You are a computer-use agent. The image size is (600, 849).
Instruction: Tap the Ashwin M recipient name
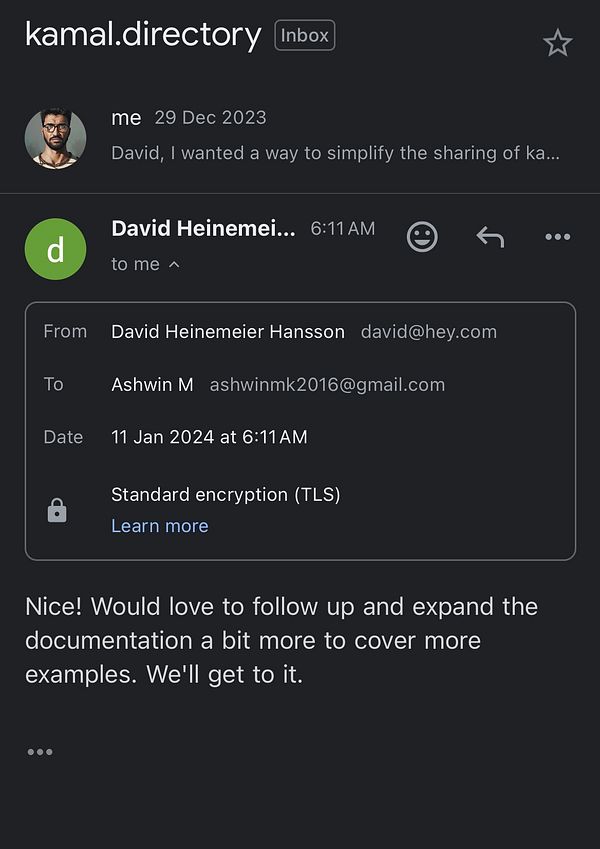tap(152, 384)
